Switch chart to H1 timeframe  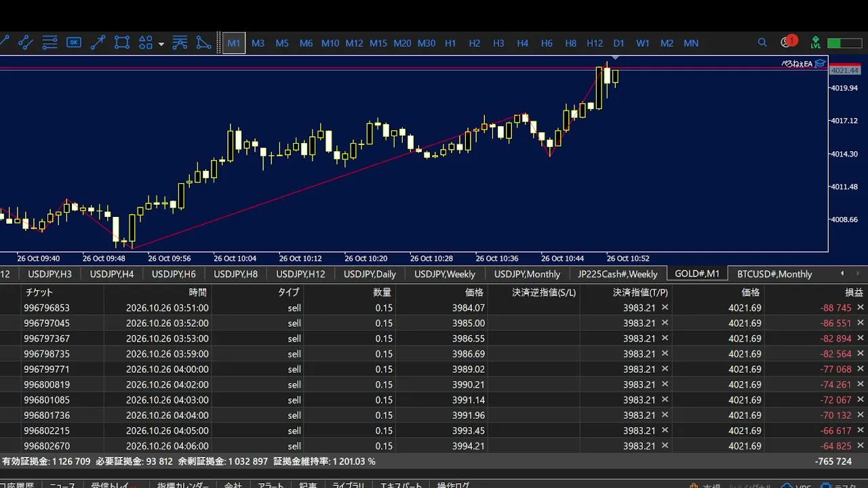[x=450, y=43]
